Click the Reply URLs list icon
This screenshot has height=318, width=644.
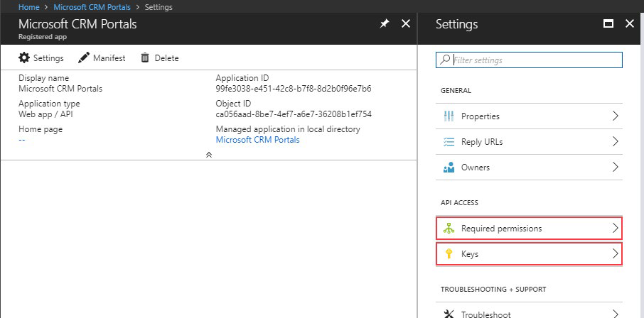point(449,141)
